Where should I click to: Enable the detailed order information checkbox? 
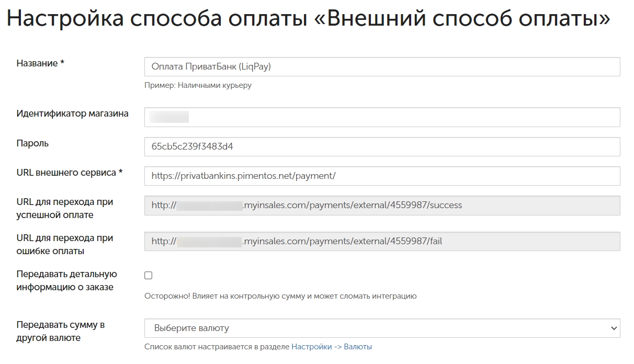pyautogui.click(x=149, y=276)
